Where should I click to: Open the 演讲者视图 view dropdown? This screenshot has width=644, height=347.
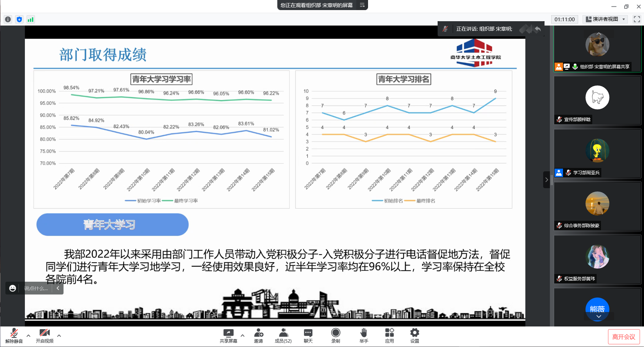[606, 19]
